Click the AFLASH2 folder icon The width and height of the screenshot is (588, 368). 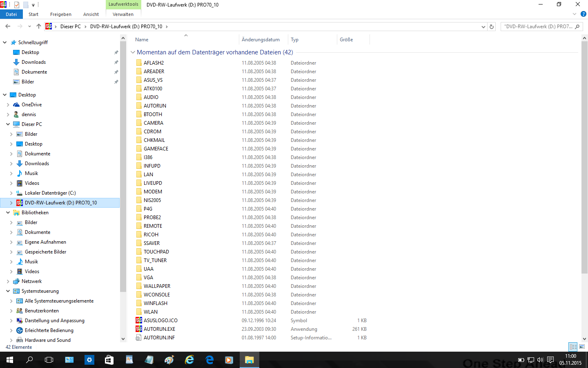tap(139, 63)
